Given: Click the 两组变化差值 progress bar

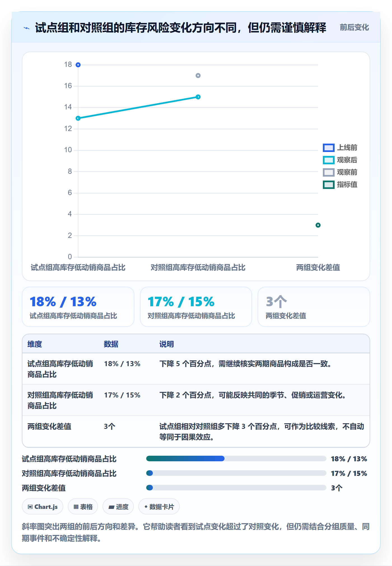Looking at the screenshot, I should coord(236,488).
